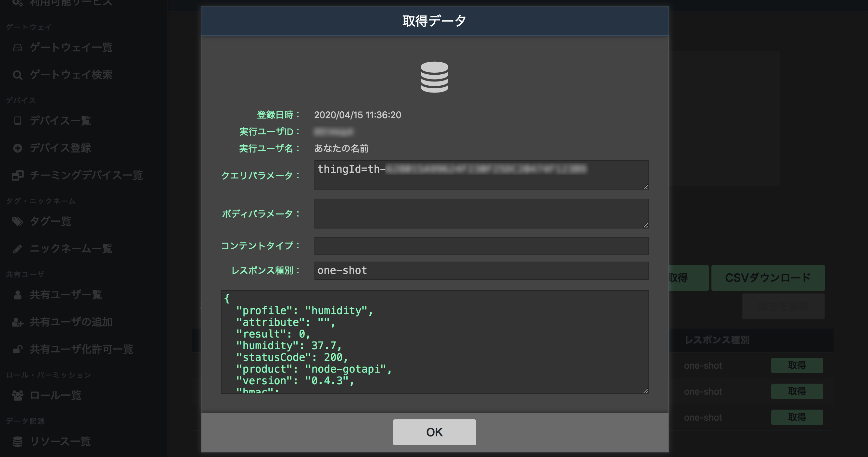Open 共有ユーザ一覧 menu item

tap(66, 295)
